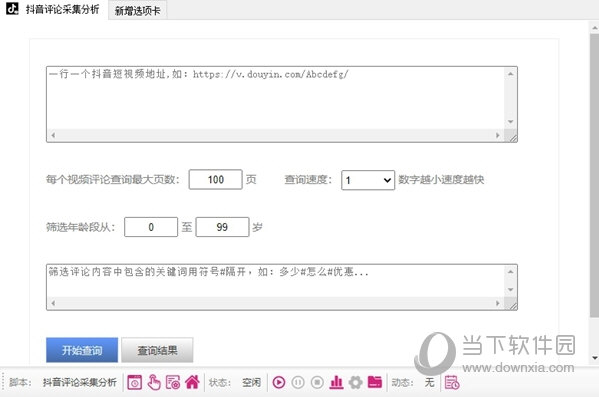The width and height of the screenshot is (599, 397).
Task: Click the script name 抖音评论采集分析 in status bar
Action: tap(79, 382)
